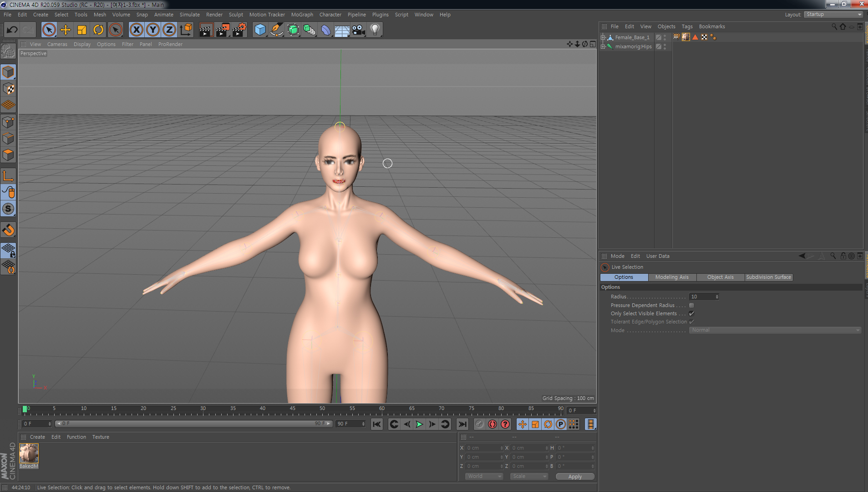This screenshot has width=868, height=492.
Task: Click the Record Active Objects button
Action: (480, 425)
